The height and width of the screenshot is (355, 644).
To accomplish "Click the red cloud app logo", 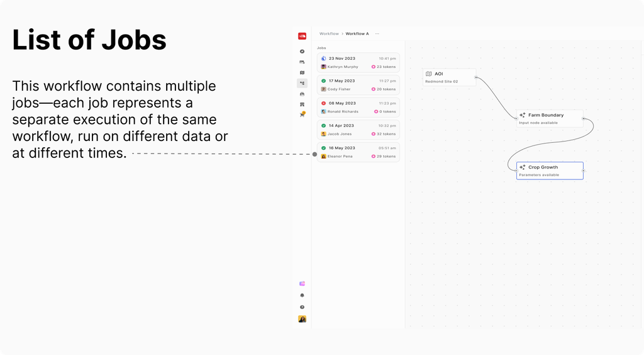I will pyautogui.click(x=302, y=36).
